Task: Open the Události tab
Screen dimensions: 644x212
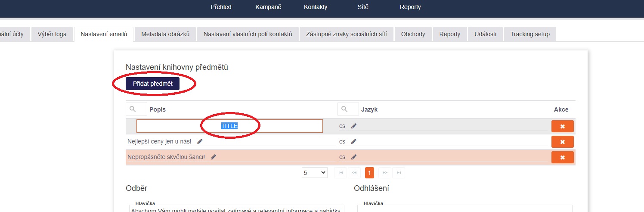Action: 486,34
